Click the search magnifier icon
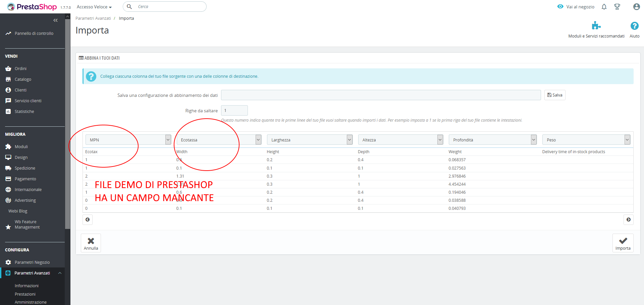 (x=129, y=7)
